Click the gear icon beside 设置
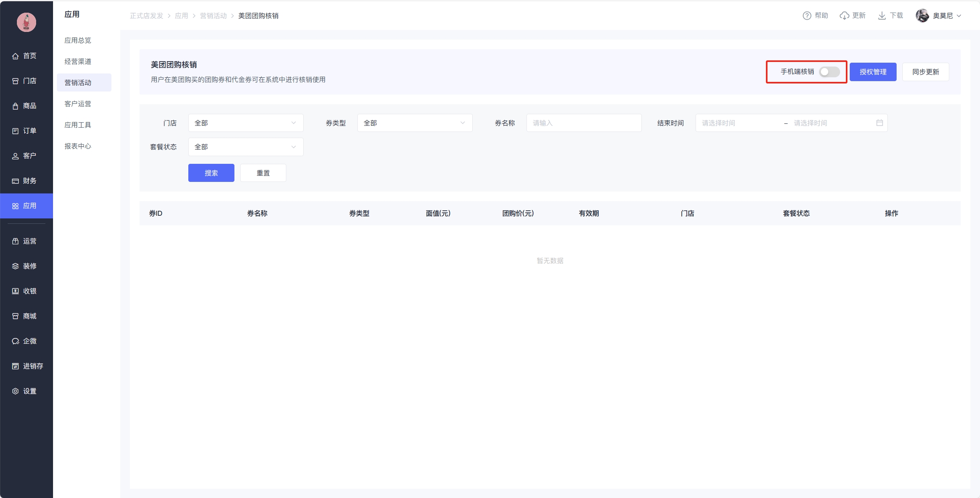 tap(15, 391)
